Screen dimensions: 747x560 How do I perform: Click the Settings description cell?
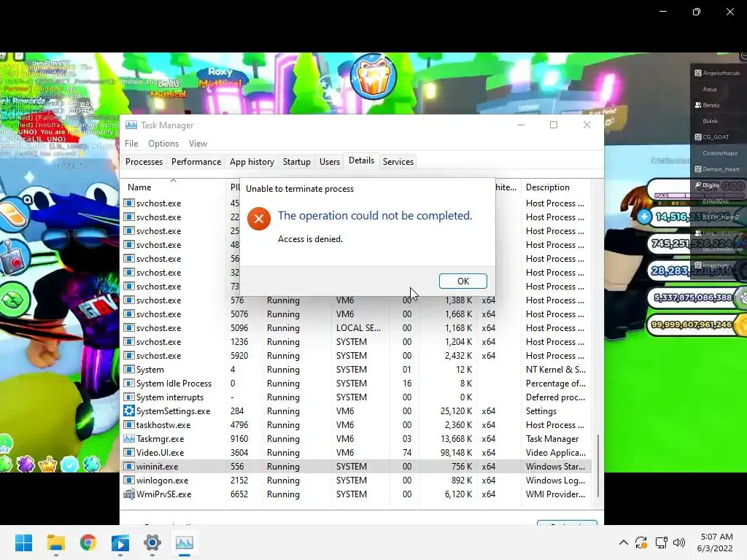click(x=541, y=411)
